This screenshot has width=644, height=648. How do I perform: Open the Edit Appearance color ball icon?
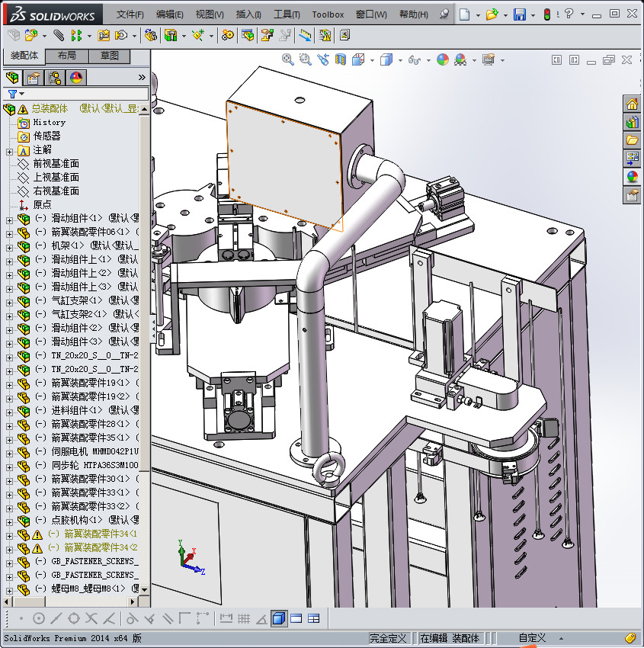(x=443, y=59)
